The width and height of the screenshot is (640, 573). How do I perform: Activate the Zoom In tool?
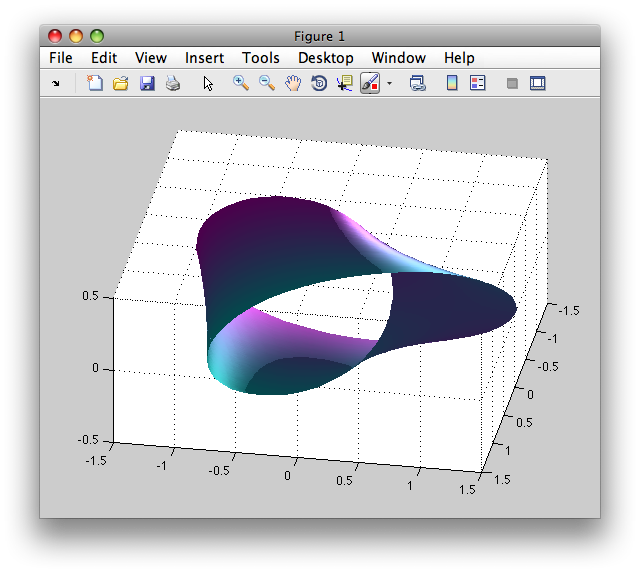click(x=241, y=83)
